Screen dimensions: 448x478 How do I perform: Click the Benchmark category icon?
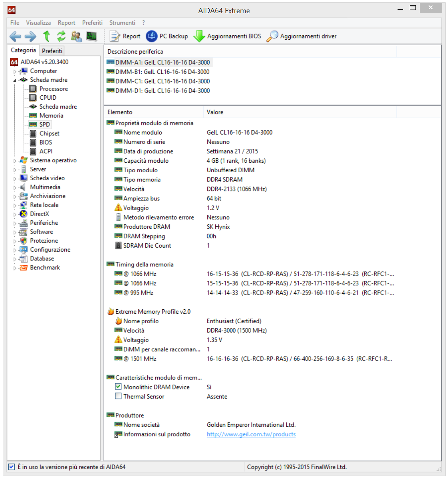pos(23,268)
